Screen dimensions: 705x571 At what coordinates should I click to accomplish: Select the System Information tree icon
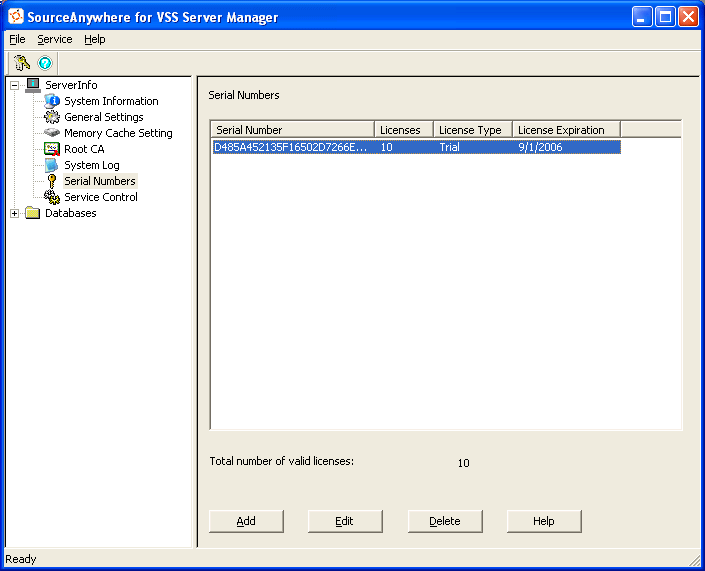(52, 101)
